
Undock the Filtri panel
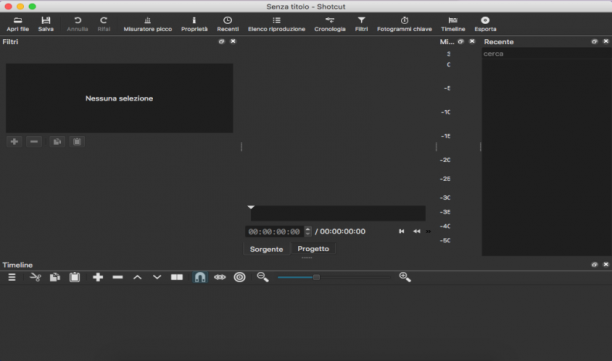pyautogui.click(x=221, y=41)
